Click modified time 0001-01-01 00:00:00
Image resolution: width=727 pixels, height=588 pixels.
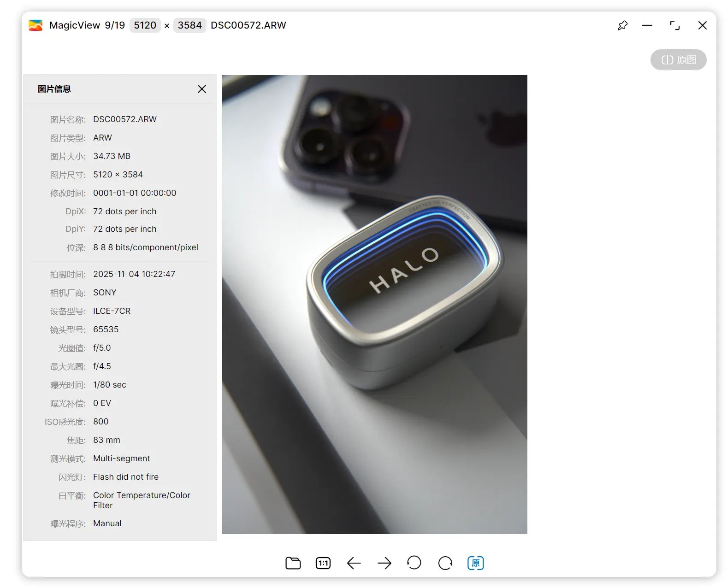point(135,193)
